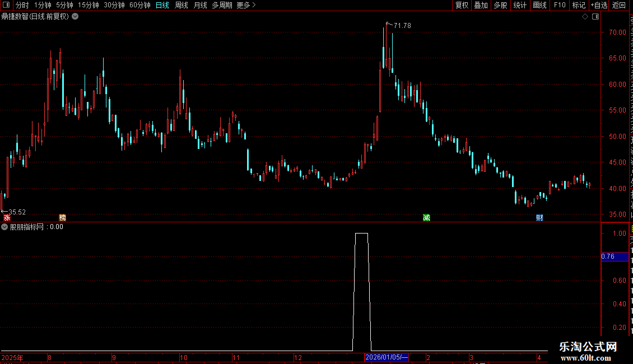This screenshot has width=633, height=364.
Task: Click the red 涨 event marker
Action: tap(7, 218)
